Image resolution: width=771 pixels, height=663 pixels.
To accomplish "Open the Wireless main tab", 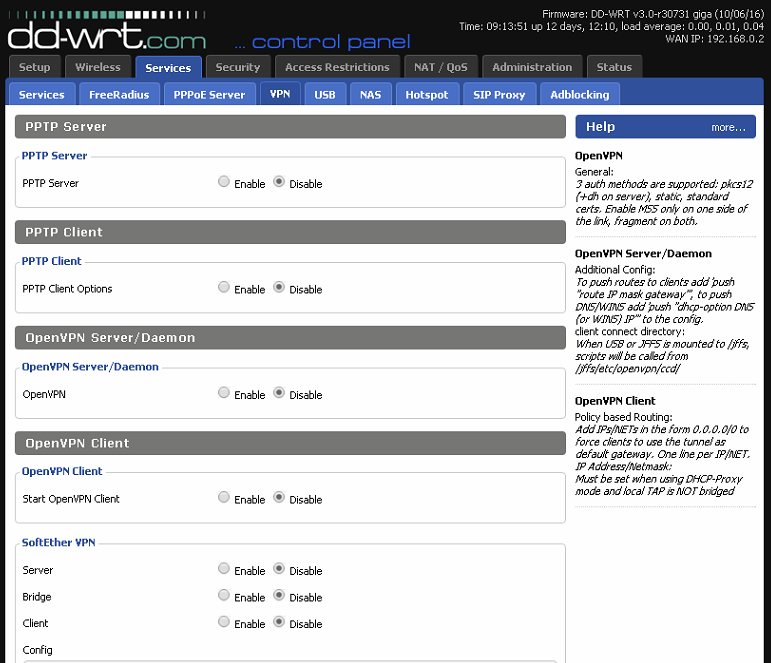I will point(98,67).
